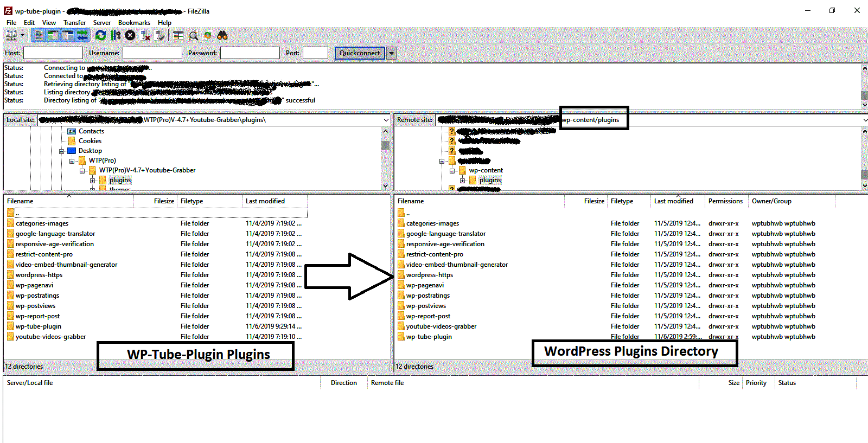Viewport: 868px width, 443px height.
Task: Select remote google-language-translator folder icon
Action: (x=401, y=234)
